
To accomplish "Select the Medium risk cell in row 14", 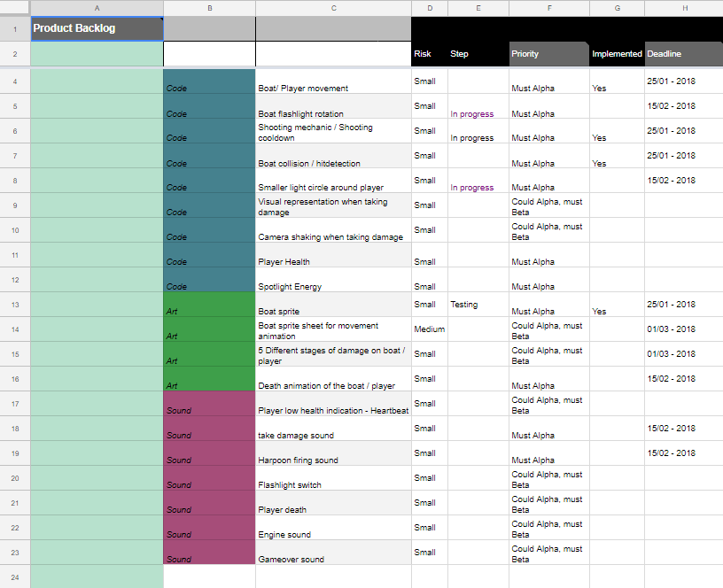I will (x=429, y=329).
